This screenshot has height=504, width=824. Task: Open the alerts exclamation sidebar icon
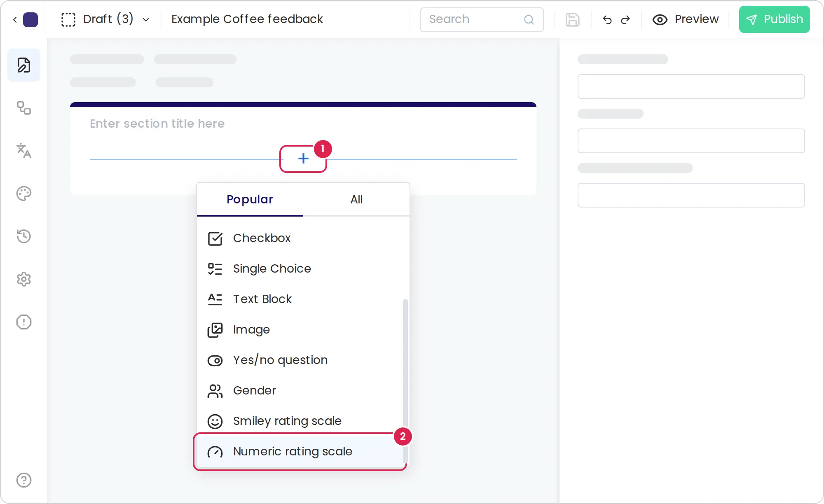click(24, 322)
